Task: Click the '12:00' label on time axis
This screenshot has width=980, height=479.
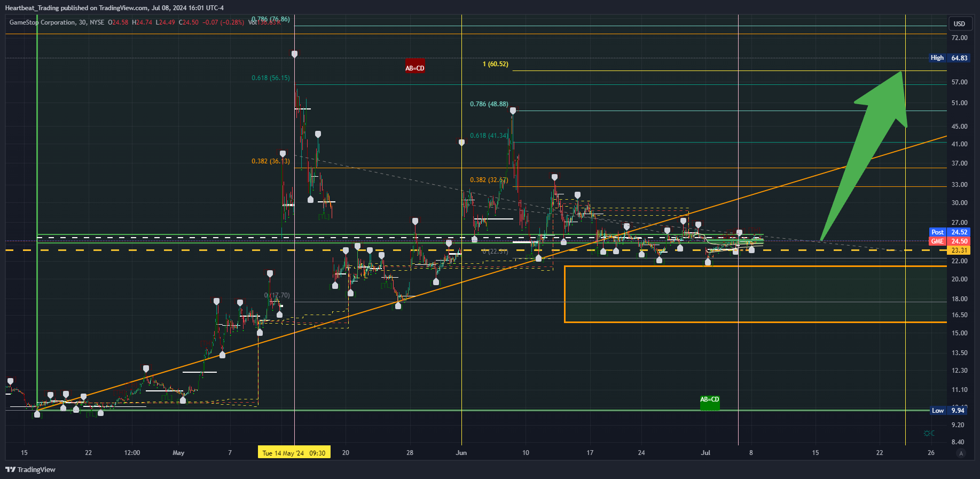Action: coord(132,453)
